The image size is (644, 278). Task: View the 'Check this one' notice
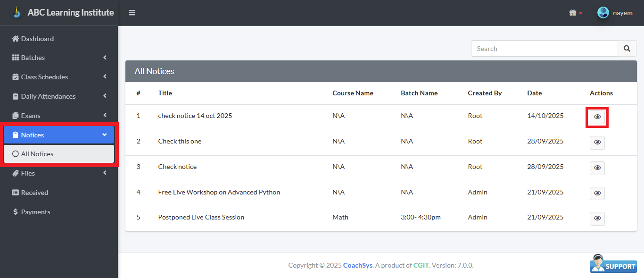(597, 143)
